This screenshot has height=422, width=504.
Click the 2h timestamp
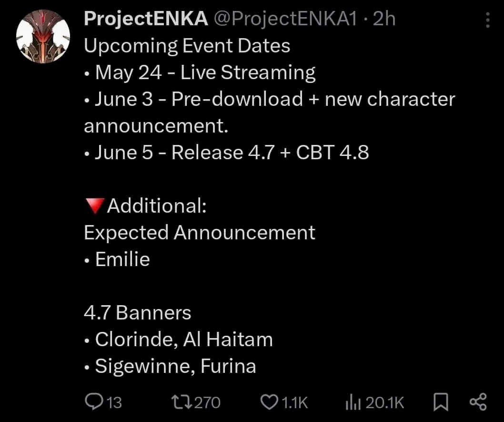[384, 19]
